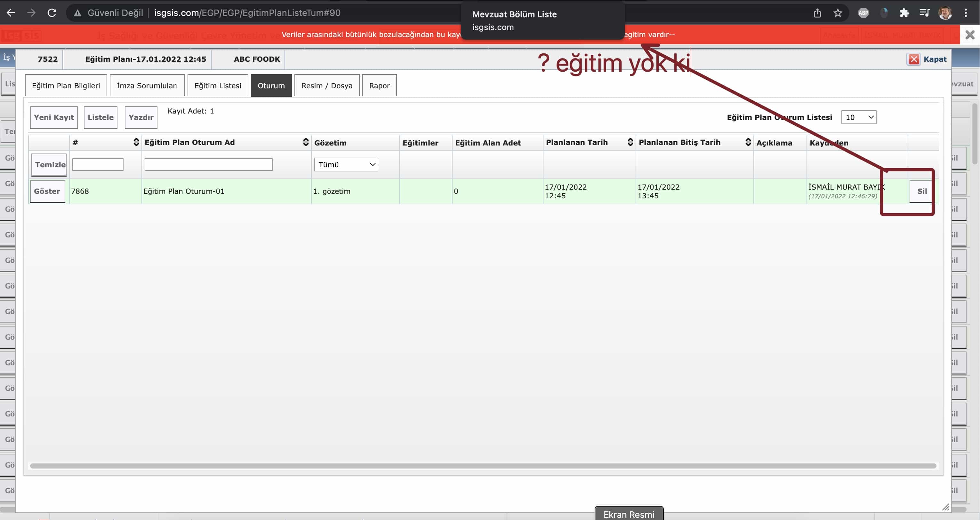Image resolution: width=980 pixels, height=520 pixels.
Task: Click the ABP adblock extension icon
Action: (863, 13)
